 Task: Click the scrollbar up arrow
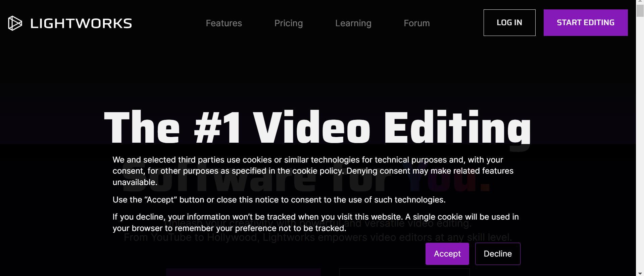[x=640, y=2]
